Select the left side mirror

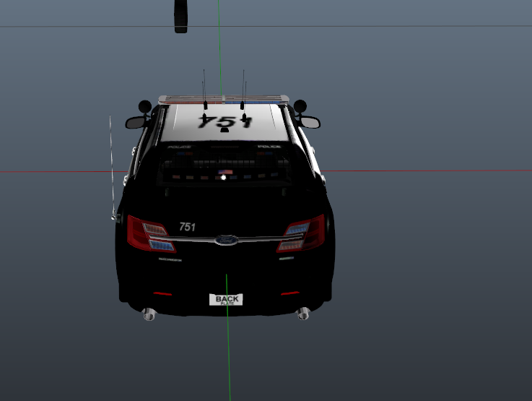click(136, 123)
